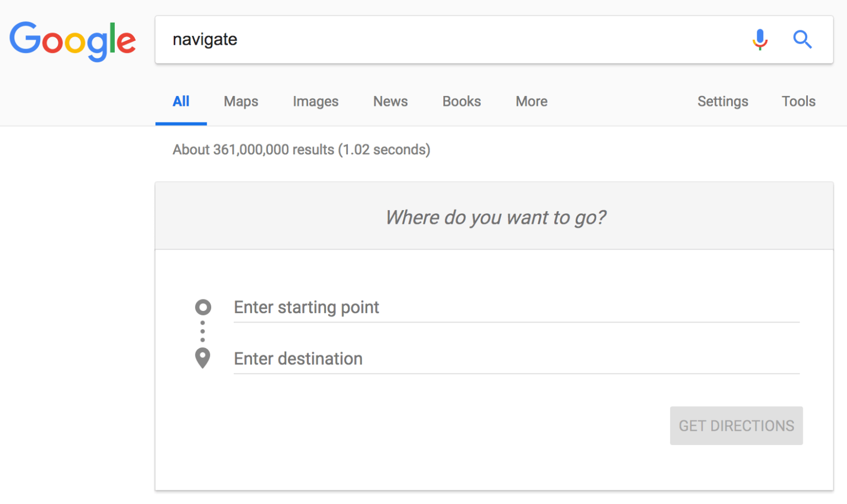
Task: Select the starting point circle marker icon
Action: pos(203,307)
